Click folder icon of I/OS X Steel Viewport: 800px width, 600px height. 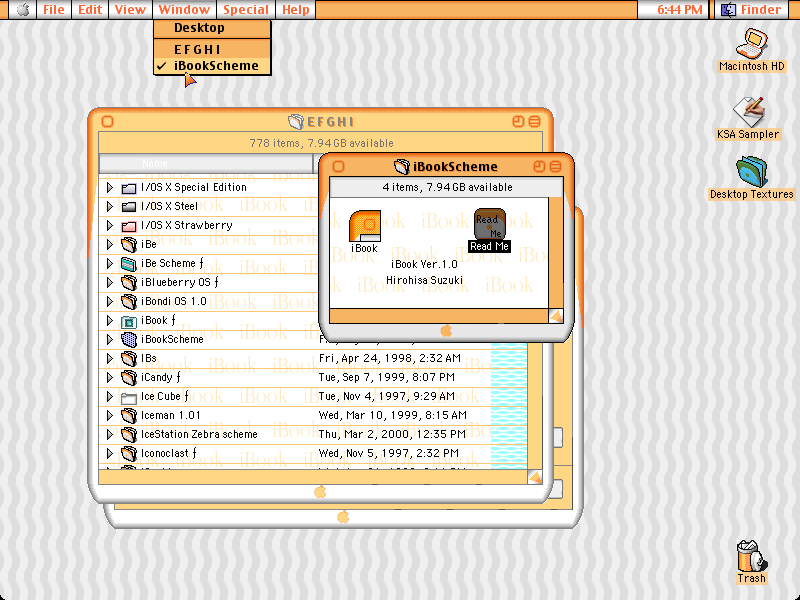(x=129, y=207)
